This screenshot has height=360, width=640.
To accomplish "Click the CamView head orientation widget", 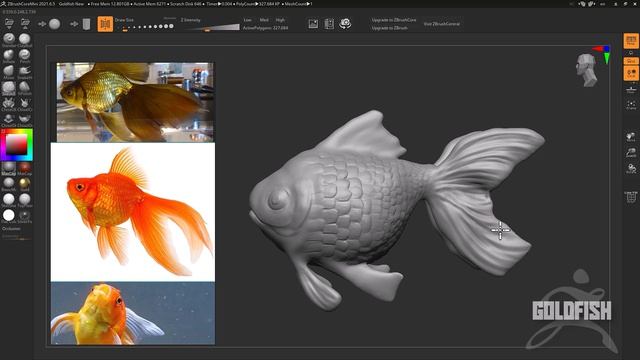I will (x=587, y=70).
